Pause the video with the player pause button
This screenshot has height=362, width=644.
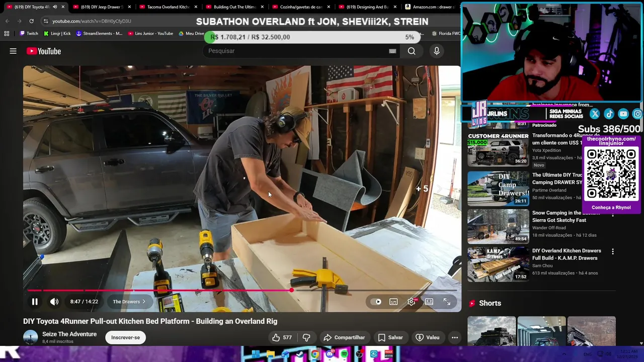pyautogui.click(x=35, y=302)
